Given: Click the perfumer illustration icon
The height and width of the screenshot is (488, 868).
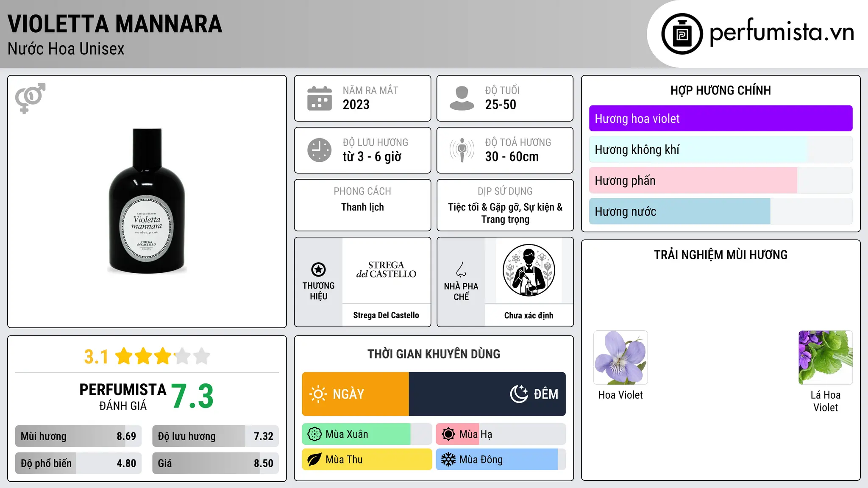Looking at the screenshot, I should pyautogui.click(x=529, y=270).
